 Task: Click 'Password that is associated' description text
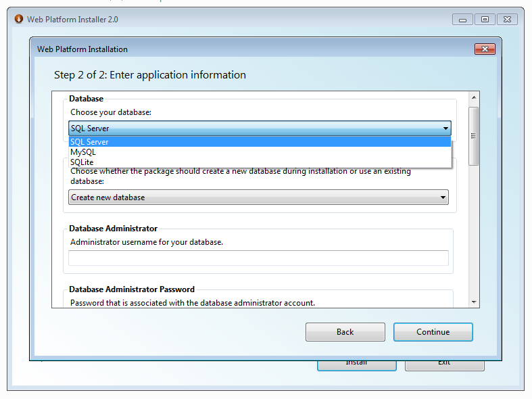point(193,303)
